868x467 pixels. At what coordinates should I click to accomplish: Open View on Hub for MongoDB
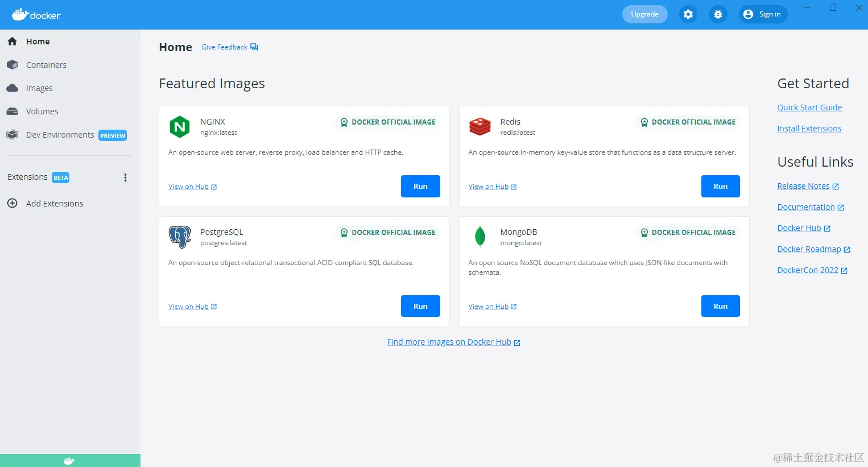click(492, 307)
